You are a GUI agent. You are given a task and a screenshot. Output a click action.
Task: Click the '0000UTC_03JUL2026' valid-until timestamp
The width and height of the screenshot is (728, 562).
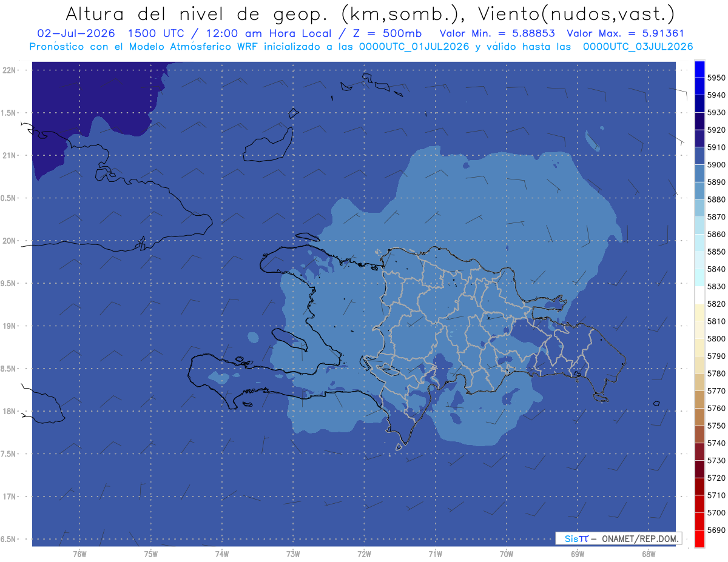point(638,47)
